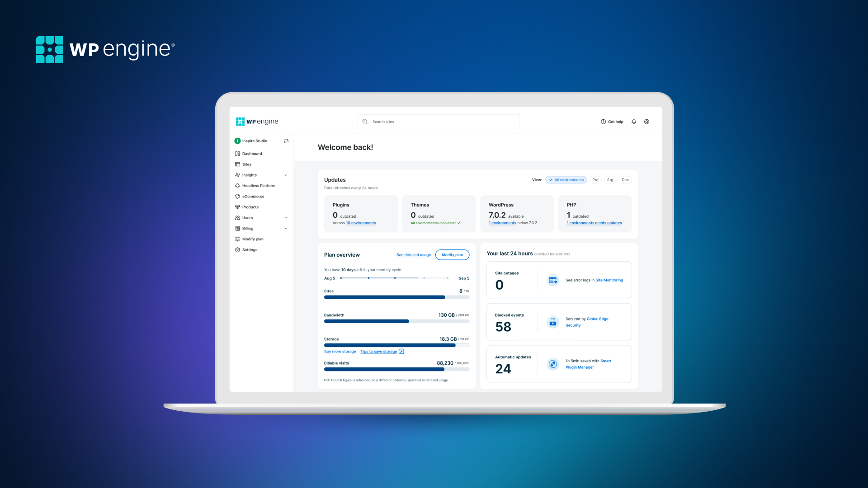
Task: Open the notifications bell
Action: coord(634,122)
